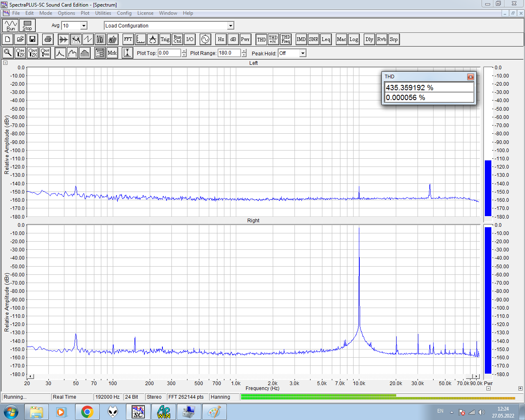Expand the Avg count dropdown
The height and width of the screenshot is (420, 525).
click(84, 26)
